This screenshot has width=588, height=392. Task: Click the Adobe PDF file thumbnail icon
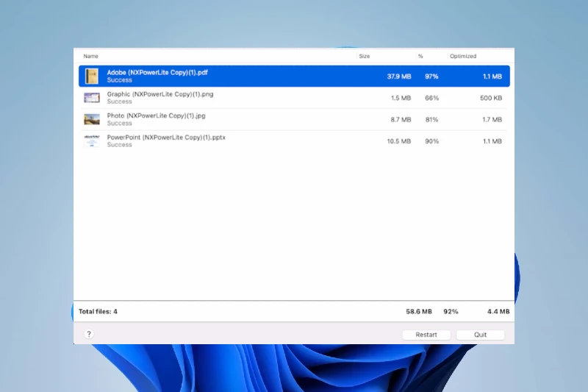click(x=92, y=76)
